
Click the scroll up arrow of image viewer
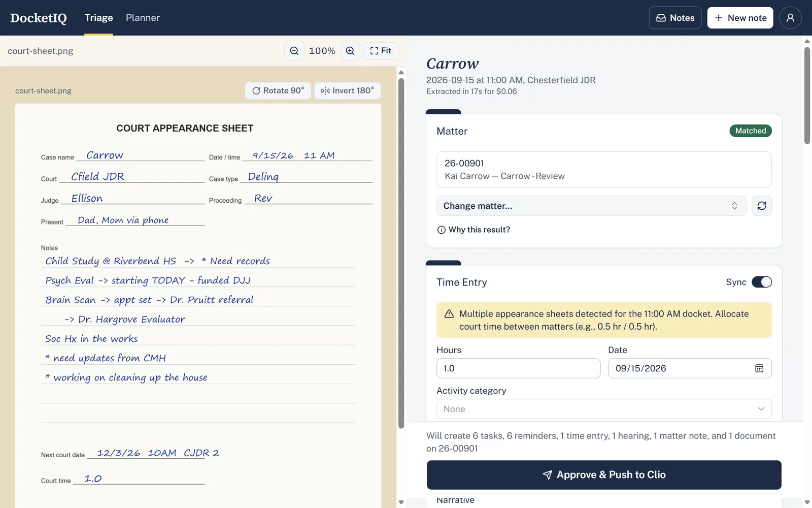(x=401, y=72)
